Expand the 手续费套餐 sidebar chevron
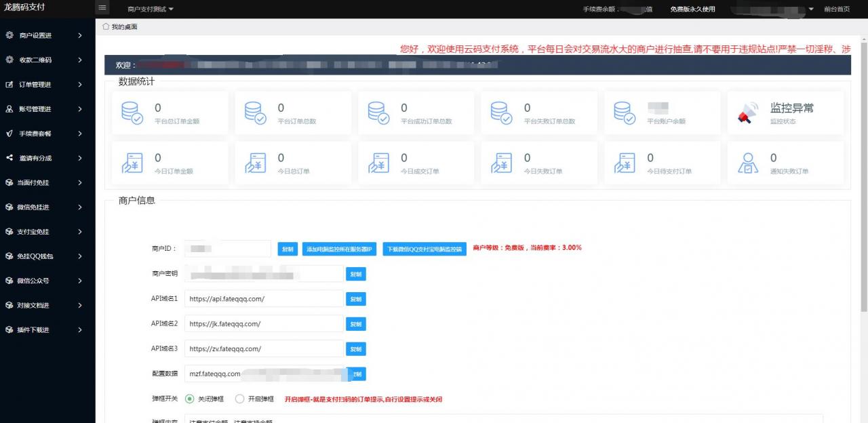Viewport: 868px width, 423px height. pyautogui.click(x=80, y=134)
